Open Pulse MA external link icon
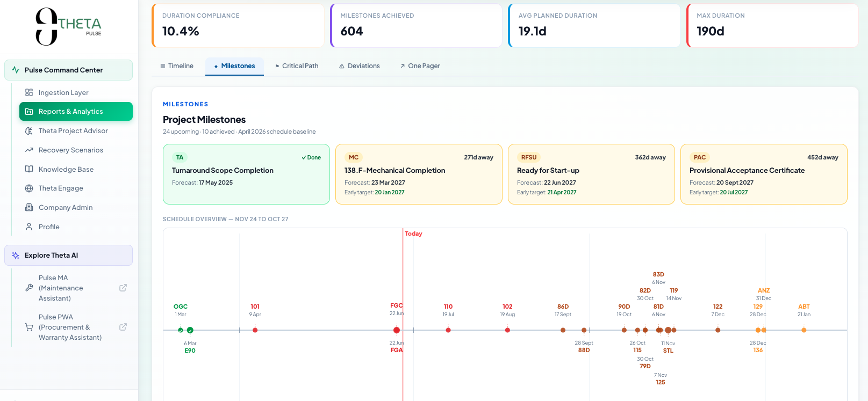This screenshot has height=401, width=868. (123, 288)
